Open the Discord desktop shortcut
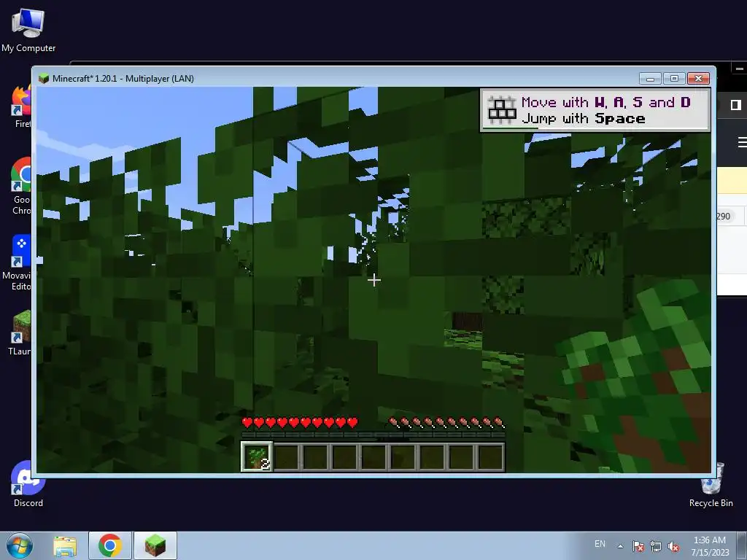The width and height of the screenshot is (747, 560). (x=28, y=484)
